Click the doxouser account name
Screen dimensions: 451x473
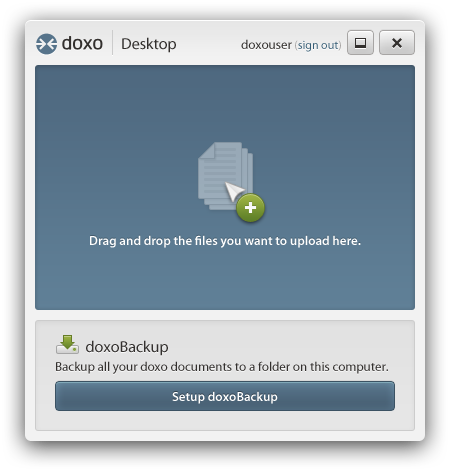pos(266,45)
